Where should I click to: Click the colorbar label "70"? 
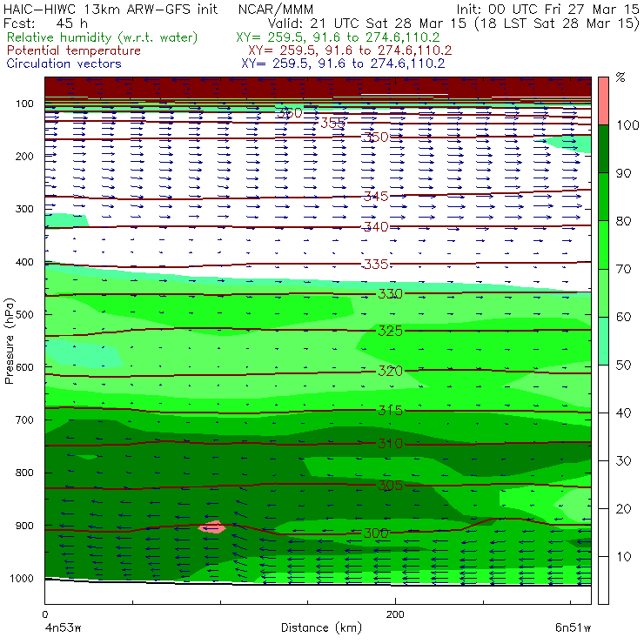[x=623, y=269]
